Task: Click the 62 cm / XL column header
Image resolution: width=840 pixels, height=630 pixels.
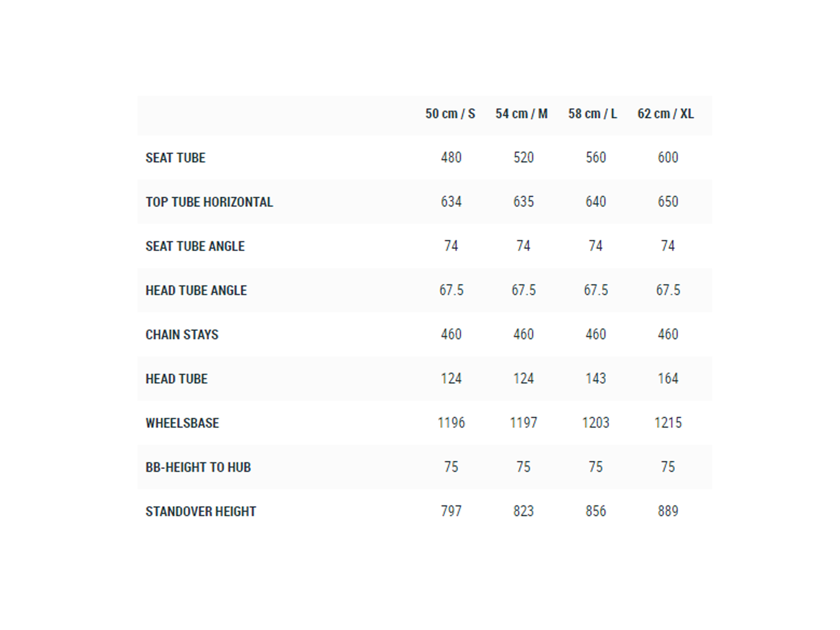Action: 666,114
